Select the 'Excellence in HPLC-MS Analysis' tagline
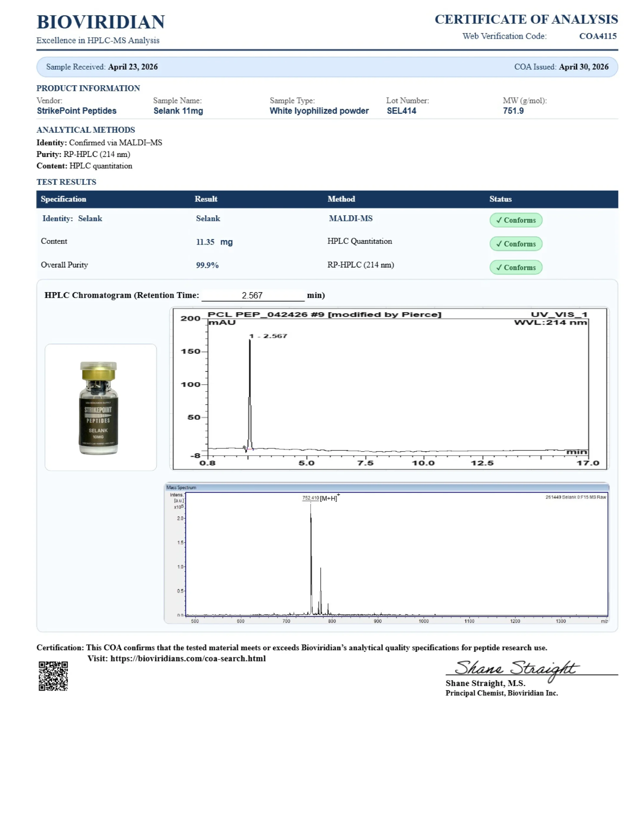This screenshot has height=834, width=644. (x=98, y=40)
